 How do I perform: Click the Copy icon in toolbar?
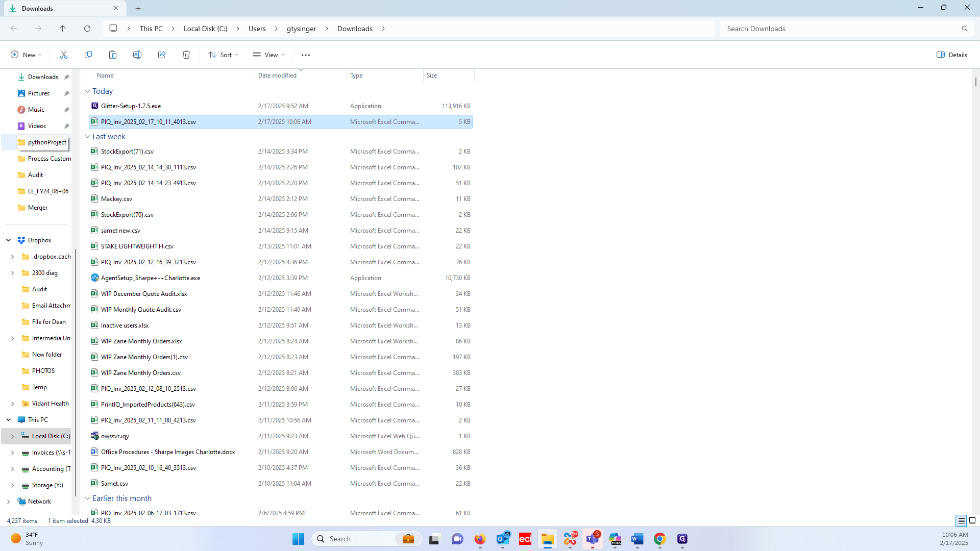(x=88, y=55)
